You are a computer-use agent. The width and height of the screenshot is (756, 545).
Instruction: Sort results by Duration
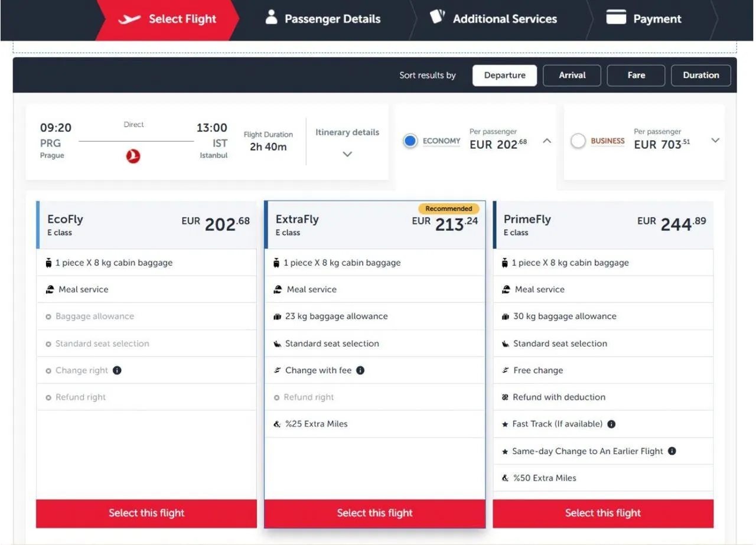(x=700, y=76)
